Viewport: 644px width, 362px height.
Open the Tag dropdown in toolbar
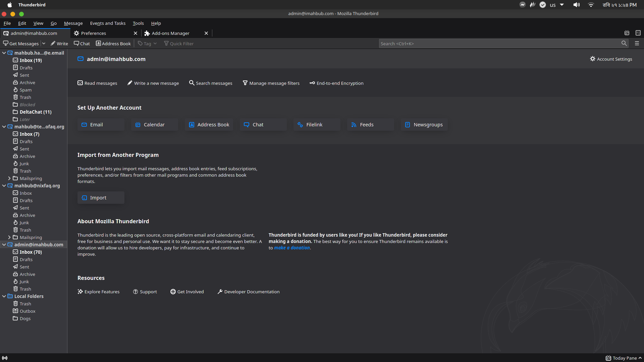pyautogui.click(x=147, y=44)
